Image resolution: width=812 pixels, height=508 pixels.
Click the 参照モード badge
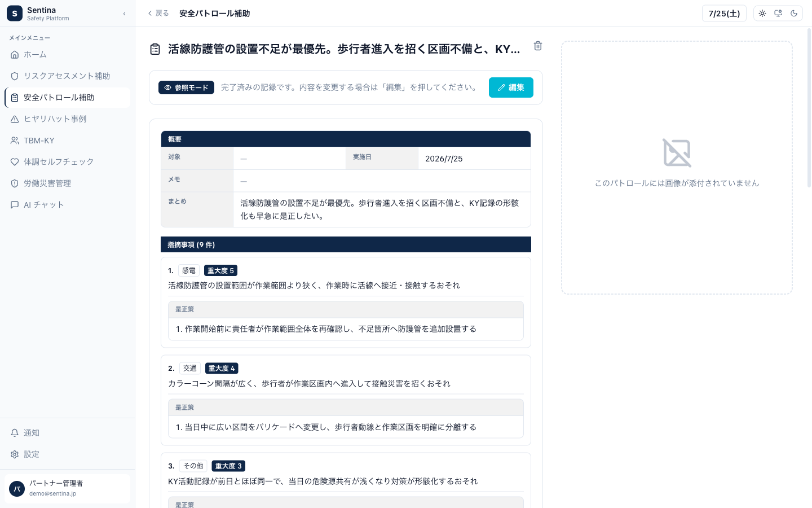(x=186, y=87)
